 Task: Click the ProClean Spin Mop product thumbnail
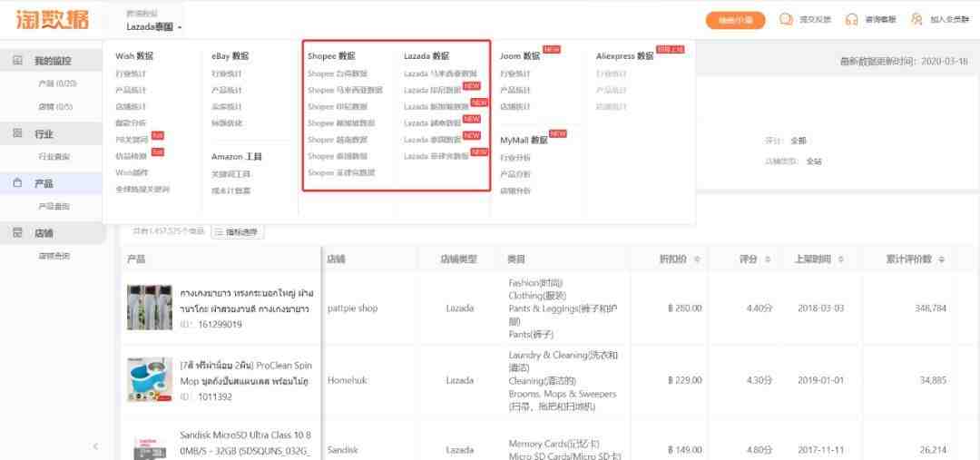149,379
